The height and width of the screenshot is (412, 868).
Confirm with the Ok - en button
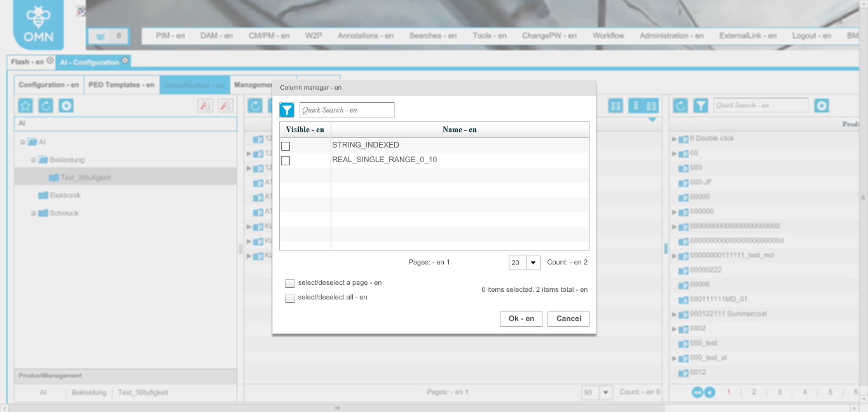click(520, 319)
